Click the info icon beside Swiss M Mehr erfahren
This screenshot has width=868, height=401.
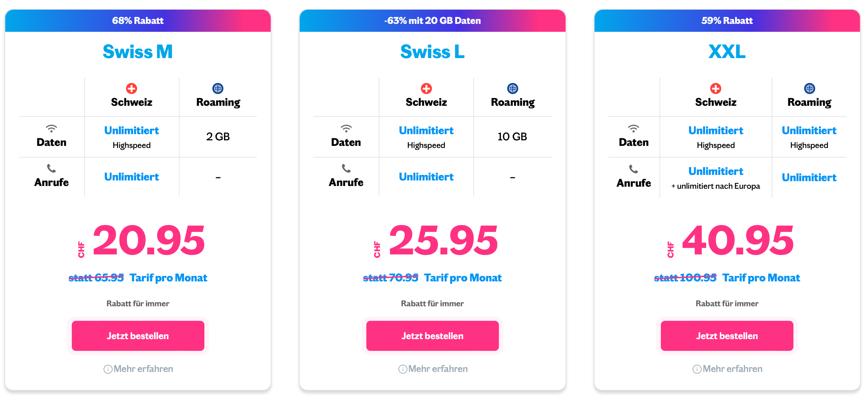[x=108, y=369]
